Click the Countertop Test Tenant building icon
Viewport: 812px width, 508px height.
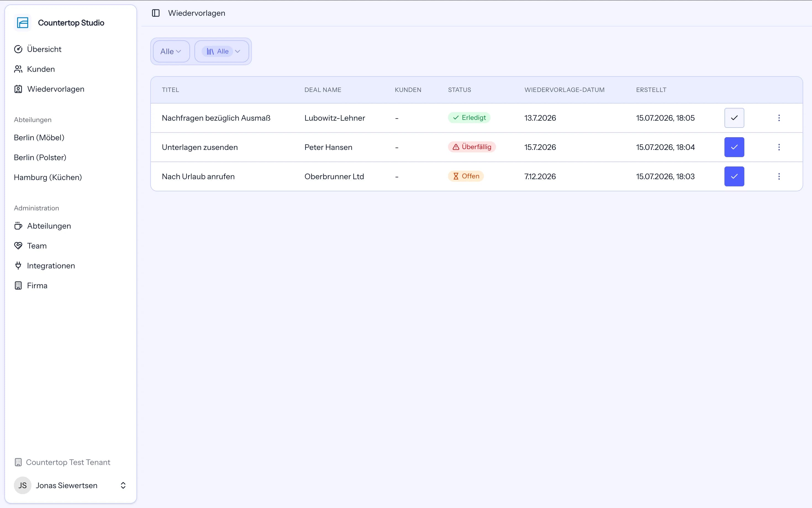18,462
